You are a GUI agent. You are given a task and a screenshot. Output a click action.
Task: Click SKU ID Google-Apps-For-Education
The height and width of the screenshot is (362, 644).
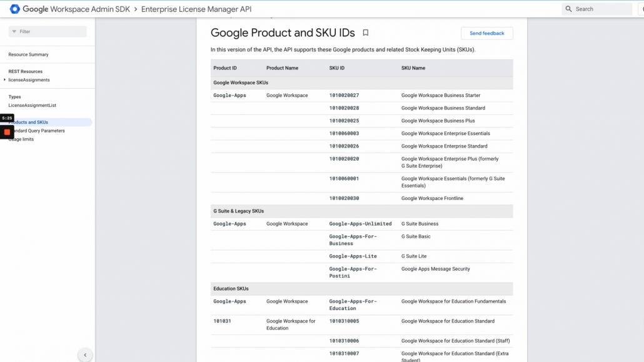coord(353,305)
